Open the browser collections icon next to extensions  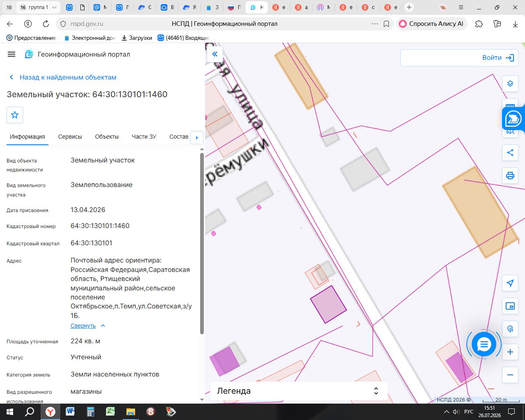coord(497,24)
